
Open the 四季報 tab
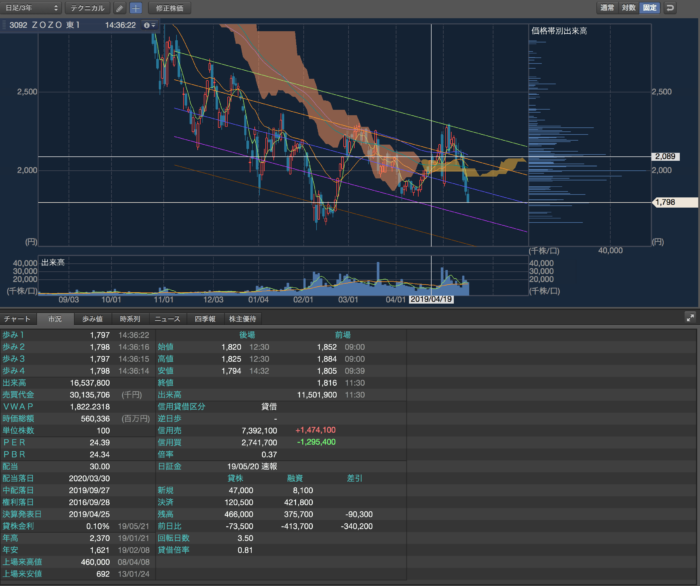point(205,319)
